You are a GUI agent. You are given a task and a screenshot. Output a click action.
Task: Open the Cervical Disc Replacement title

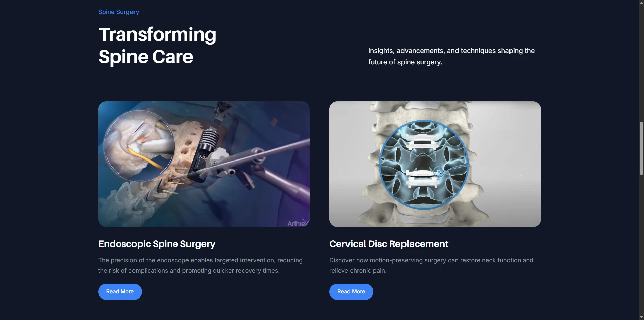pos(389,244)
